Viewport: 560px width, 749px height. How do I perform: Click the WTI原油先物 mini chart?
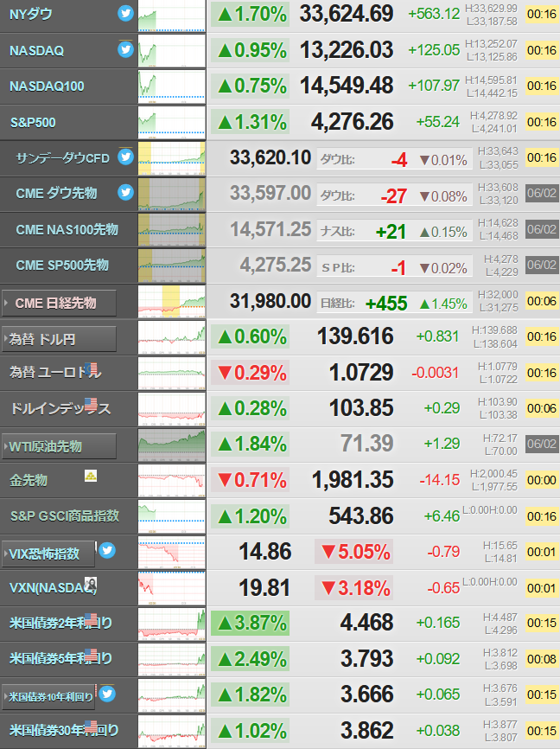point(172,445)
